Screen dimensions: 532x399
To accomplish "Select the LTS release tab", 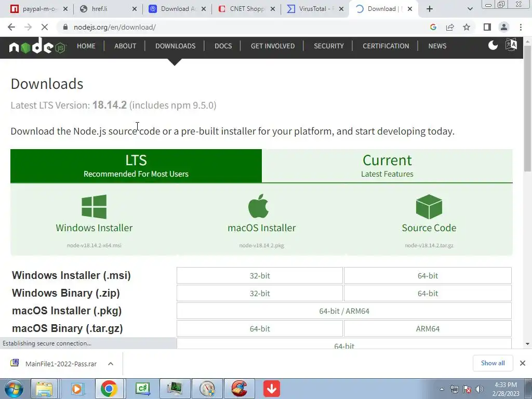I will click(136, 166).
